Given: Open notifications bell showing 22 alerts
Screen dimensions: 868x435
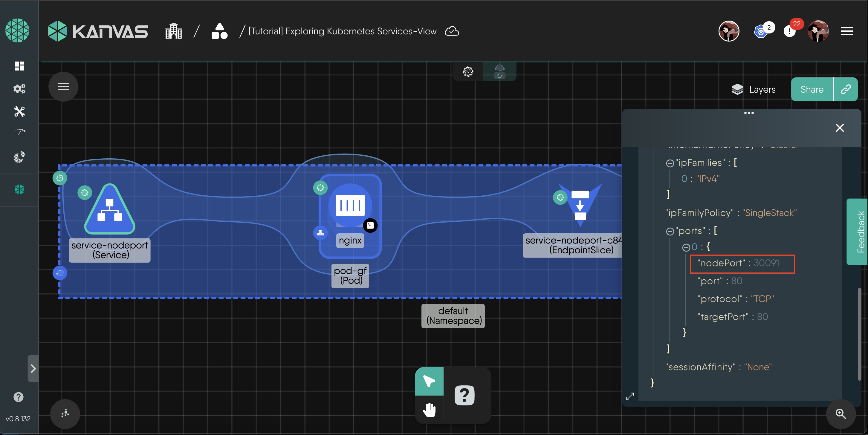Looking at the screenshot, I should pos(789,31).
